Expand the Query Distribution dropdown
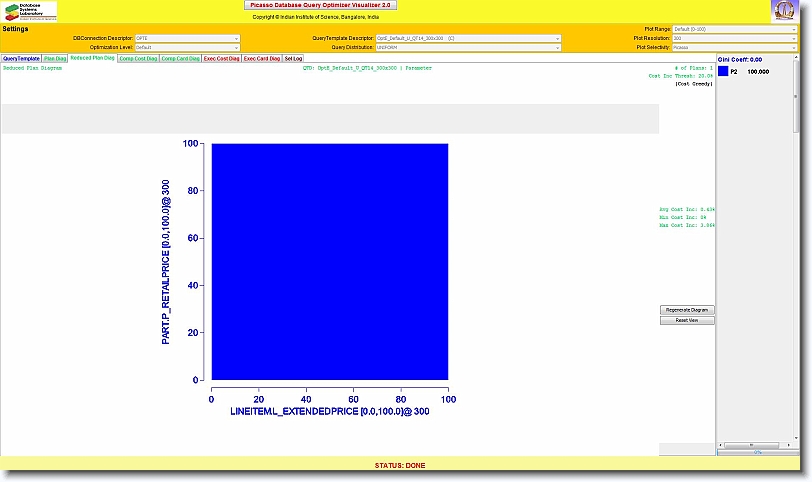The image size is (812, 482). tap(467, 47)
